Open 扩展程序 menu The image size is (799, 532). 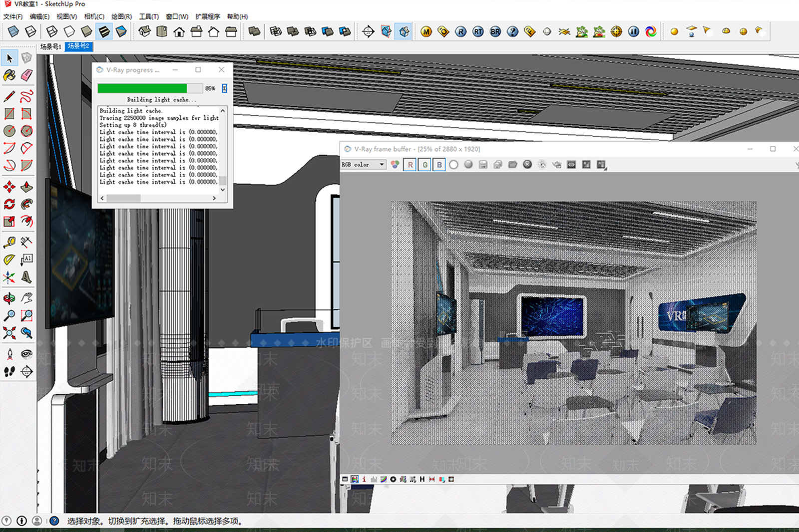(x=207, y=16)
